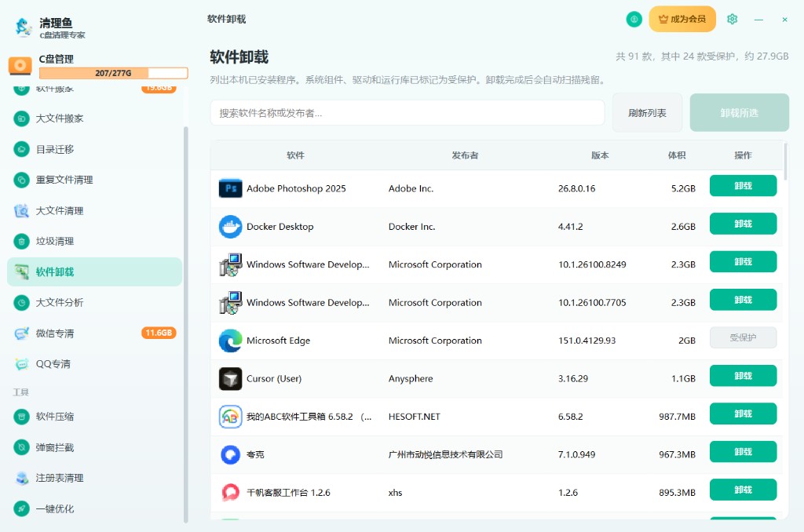Open 微信专清 sidebar icon

click(21, 333)
